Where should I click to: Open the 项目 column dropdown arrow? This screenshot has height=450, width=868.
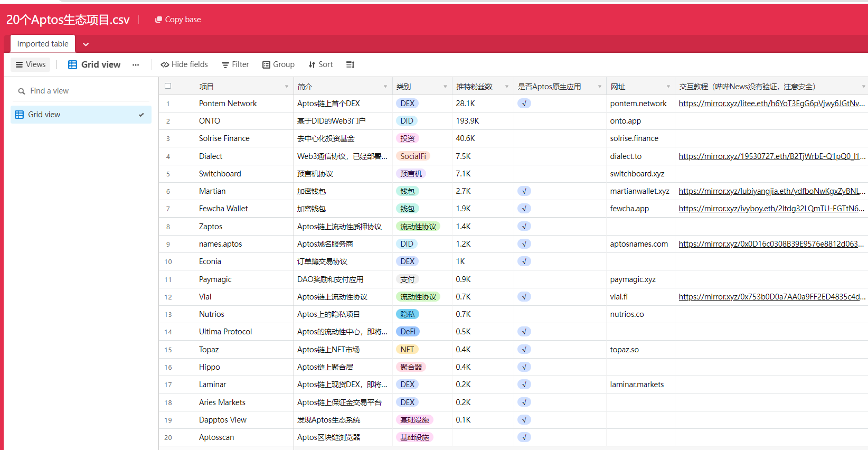pos(287,87)
